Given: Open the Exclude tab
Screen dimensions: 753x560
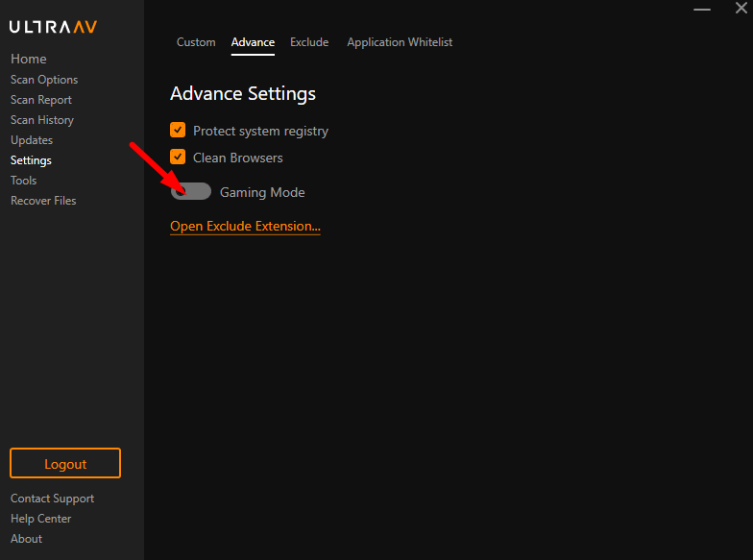Looking at the screenshot, I should [309, 42].
